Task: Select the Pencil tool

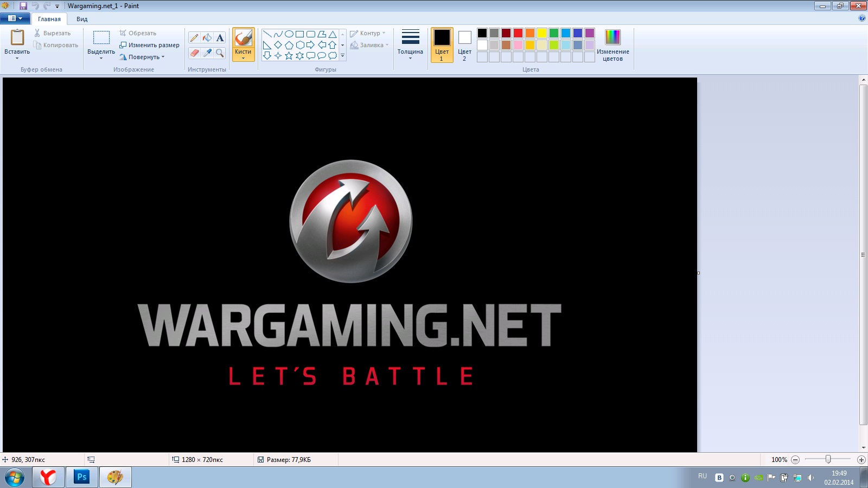Action: point(194,38)
